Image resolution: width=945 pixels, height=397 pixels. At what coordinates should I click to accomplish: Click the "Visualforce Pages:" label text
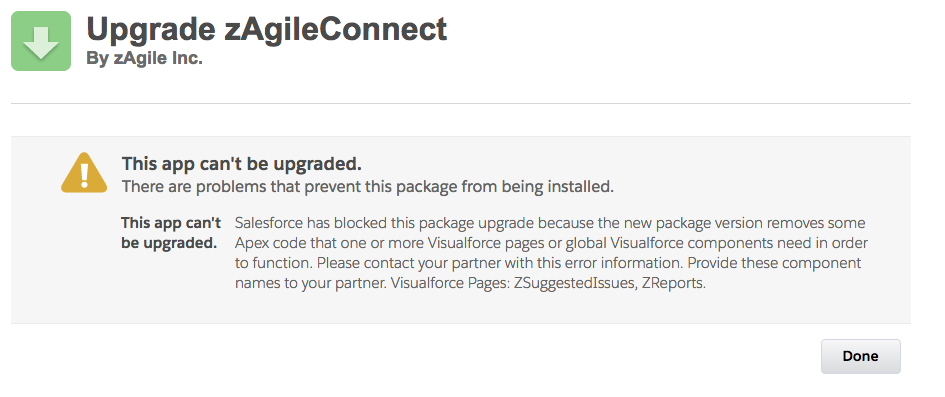coord(449,283)
